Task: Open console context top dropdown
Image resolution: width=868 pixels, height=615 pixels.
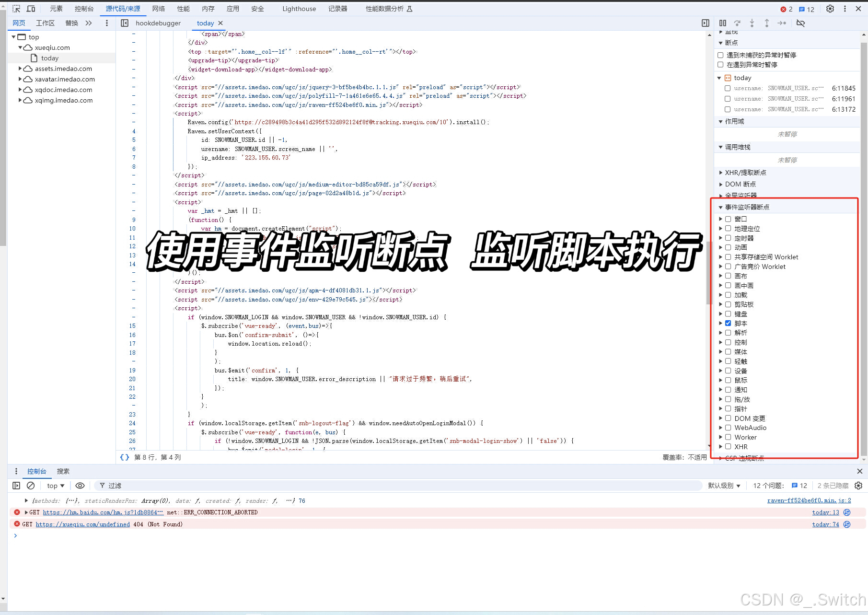Action: [56, 486]
